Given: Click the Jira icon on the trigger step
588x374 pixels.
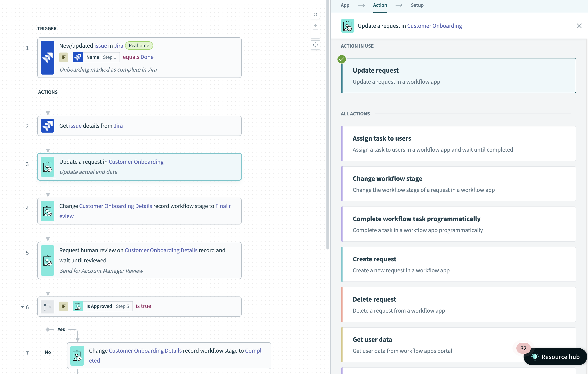Looking at the screenshot, I should (47, 58).
